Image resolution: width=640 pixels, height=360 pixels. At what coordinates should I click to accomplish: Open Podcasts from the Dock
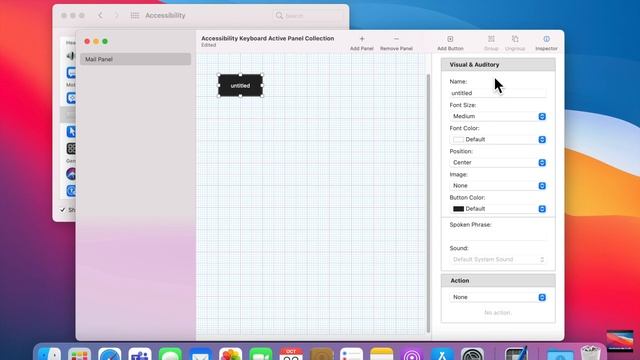coord(412,354)
